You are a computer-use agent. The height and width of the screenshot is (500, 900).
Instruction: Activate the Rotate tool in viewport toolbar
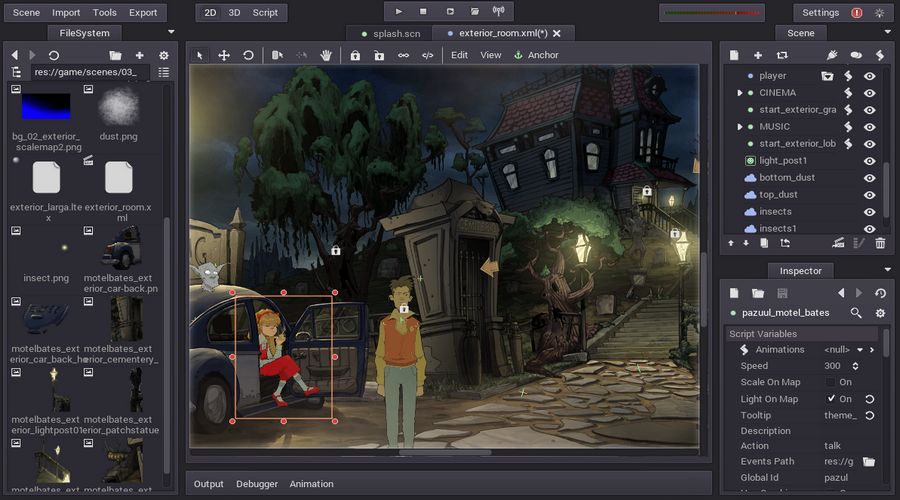pyautogui.click(x=248, y=55)
